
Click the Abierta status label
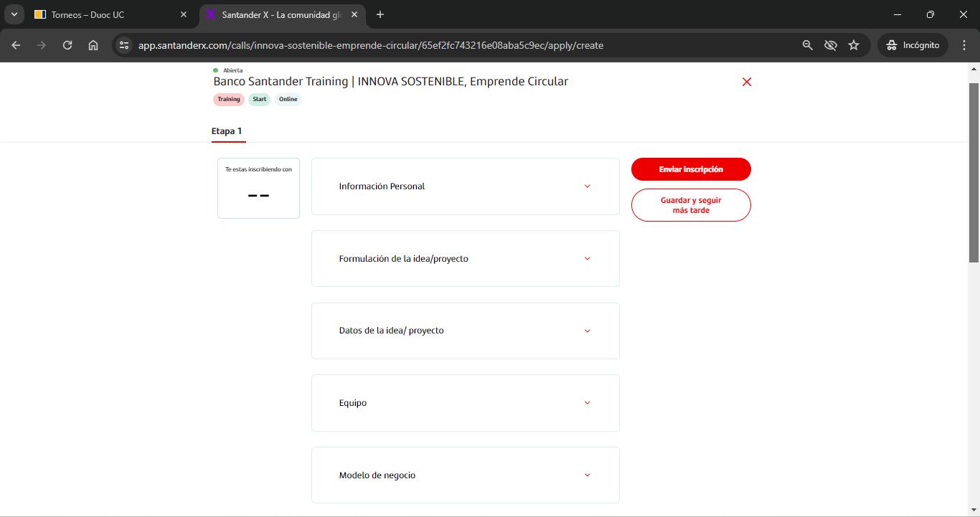233,70
